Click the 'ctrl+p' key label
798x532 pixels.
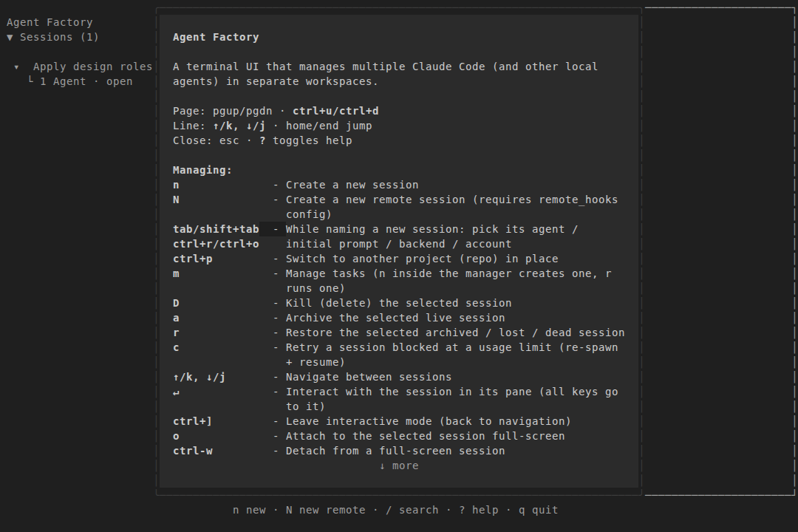[192, 259]
